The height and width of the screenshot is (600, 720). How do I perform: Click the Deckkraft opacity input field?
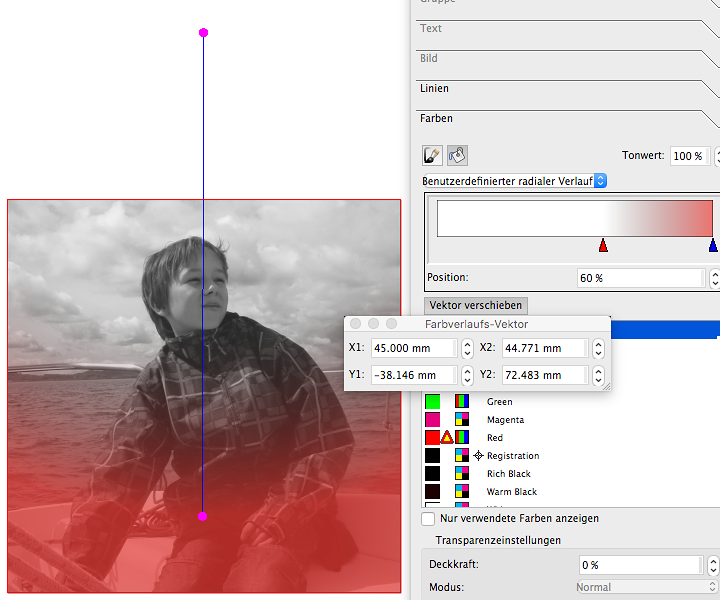click(x=638, y=565)
